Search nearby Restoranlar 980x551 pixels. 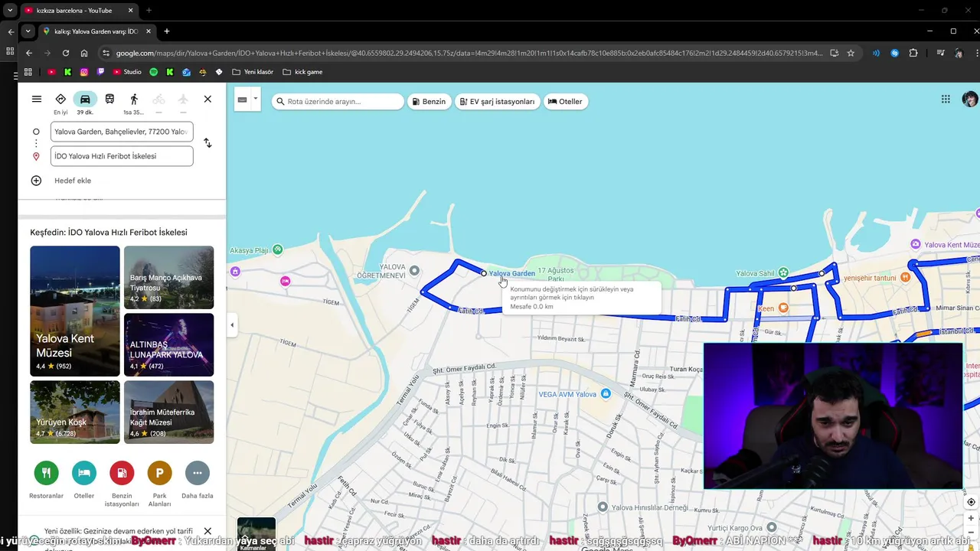coord(46,480)
